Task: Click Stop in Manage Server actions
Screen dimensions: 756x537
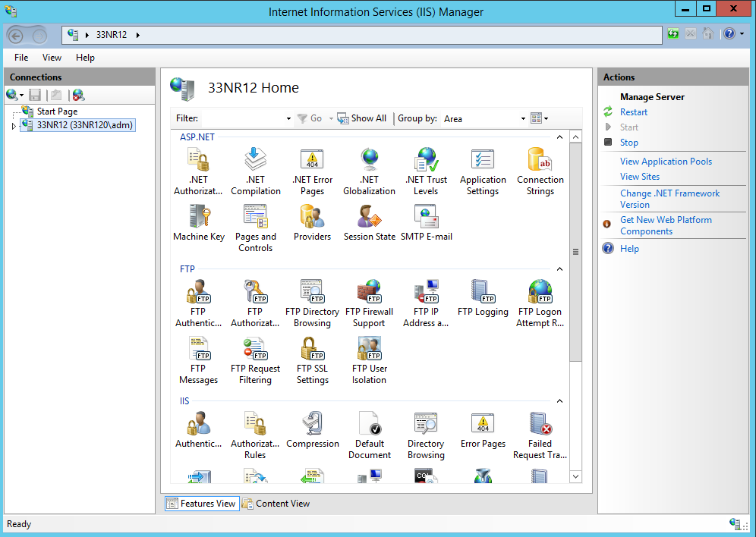Action: (628, 142)
